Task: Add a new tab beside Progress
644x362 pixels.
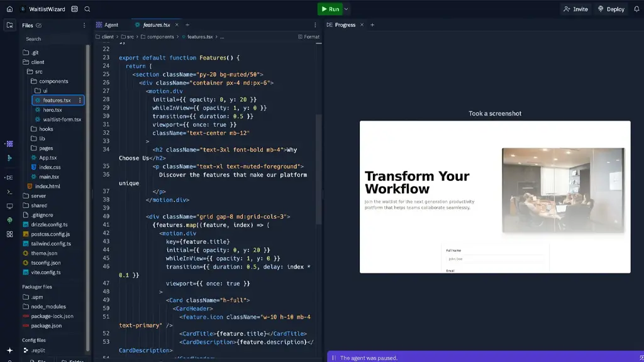Action: 372,25
